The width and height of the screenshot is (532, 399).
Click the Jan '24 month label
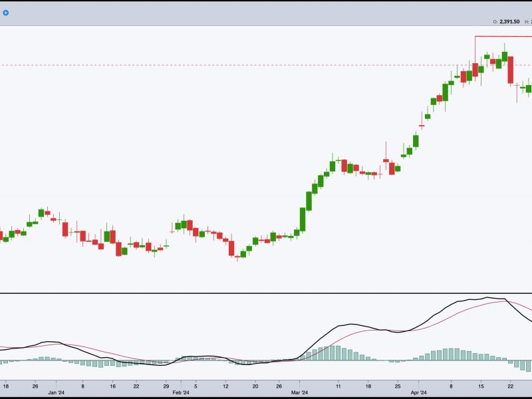tap(57, 393)
